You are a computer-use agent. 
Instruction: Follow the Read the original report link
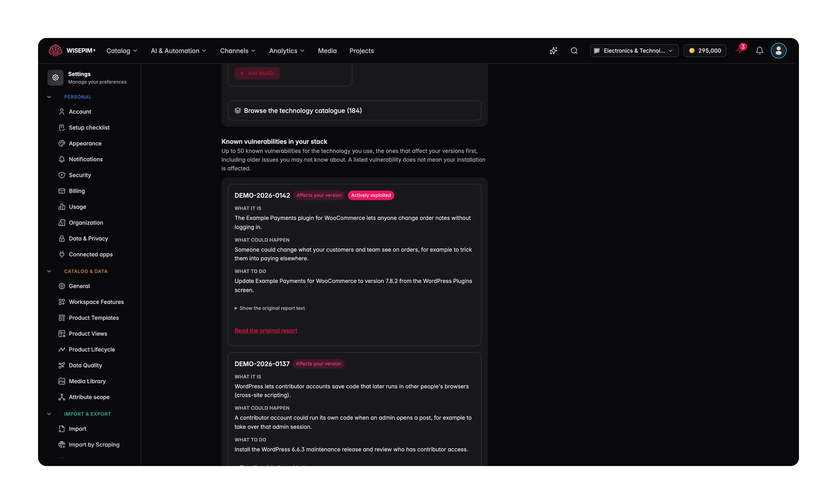266,331
